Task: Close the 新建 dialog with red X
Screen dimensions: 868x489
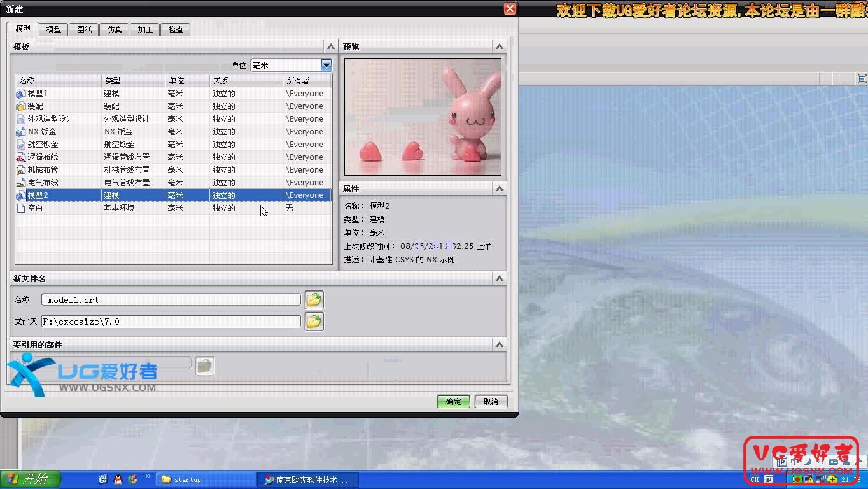Action: 510,8
